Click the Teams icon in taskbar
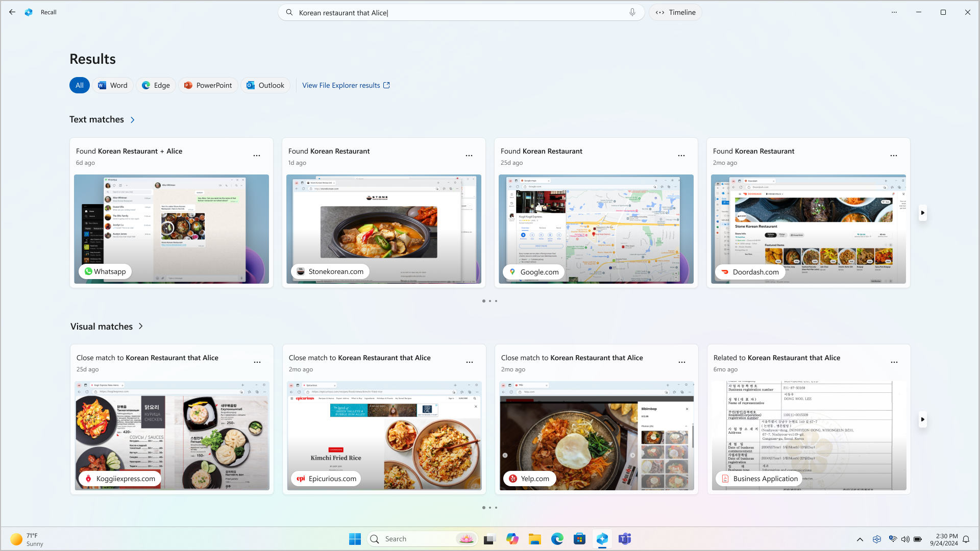This screenshot has height=551, width=980. click(x=625, y=539)
